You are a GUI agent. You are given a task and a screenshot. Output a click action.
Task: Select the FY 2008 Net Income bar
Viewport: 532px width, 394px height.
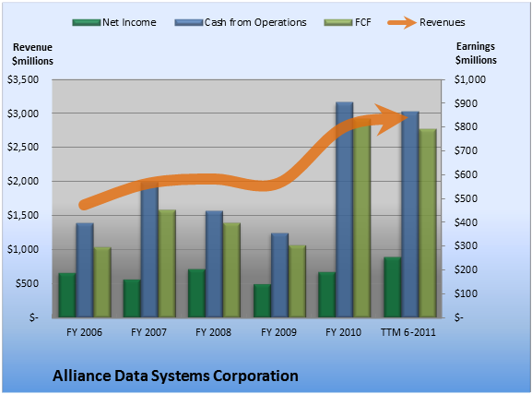tap(196, 293)
